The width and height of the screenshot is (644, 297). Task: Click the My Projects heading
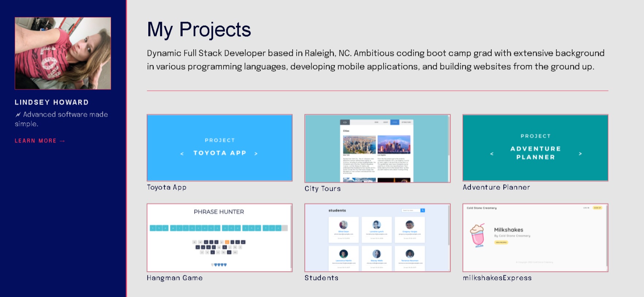(199, 30)
